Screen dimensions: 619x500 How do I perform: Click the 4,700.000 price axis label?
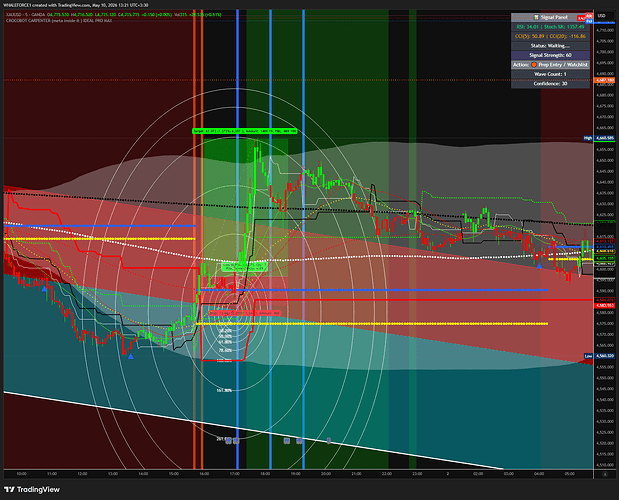click(x=605, y=52)
